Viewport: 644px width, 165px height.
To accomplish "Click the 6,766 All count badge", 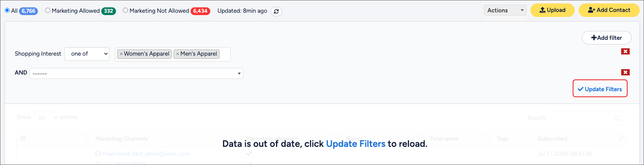I will 29,11.
